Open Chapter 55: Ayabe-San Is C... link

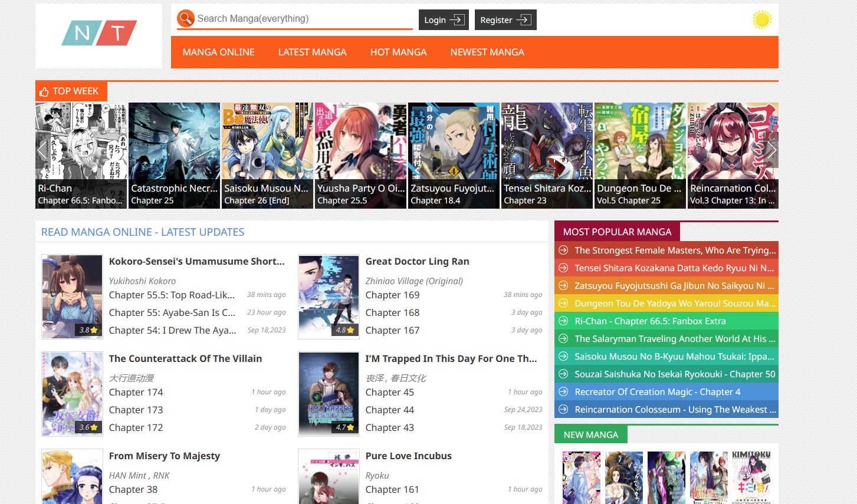coord(172,312)
